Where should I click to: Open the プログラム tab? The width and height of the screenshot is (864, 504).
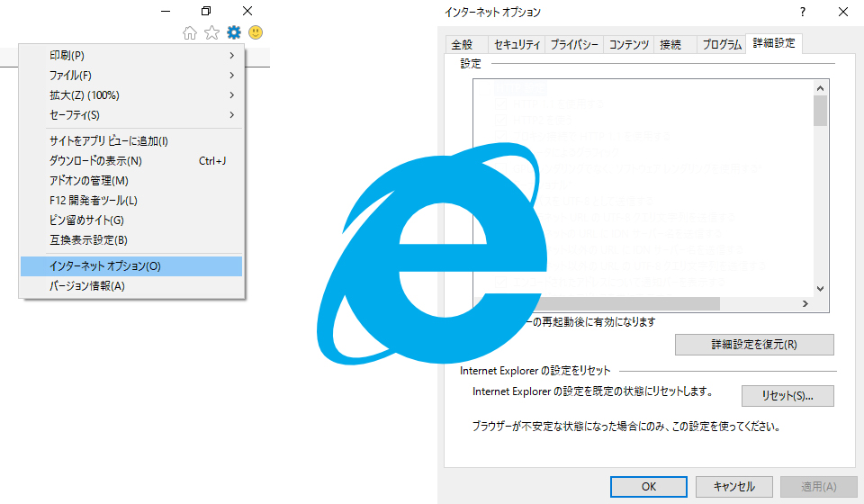[x=721, y=45]
